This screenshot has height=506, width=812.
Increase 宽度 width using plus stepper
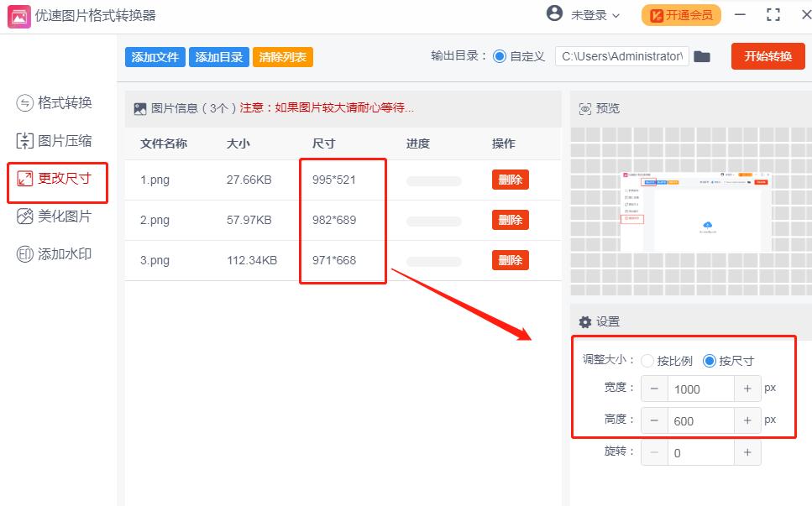[x=747, y=389]
